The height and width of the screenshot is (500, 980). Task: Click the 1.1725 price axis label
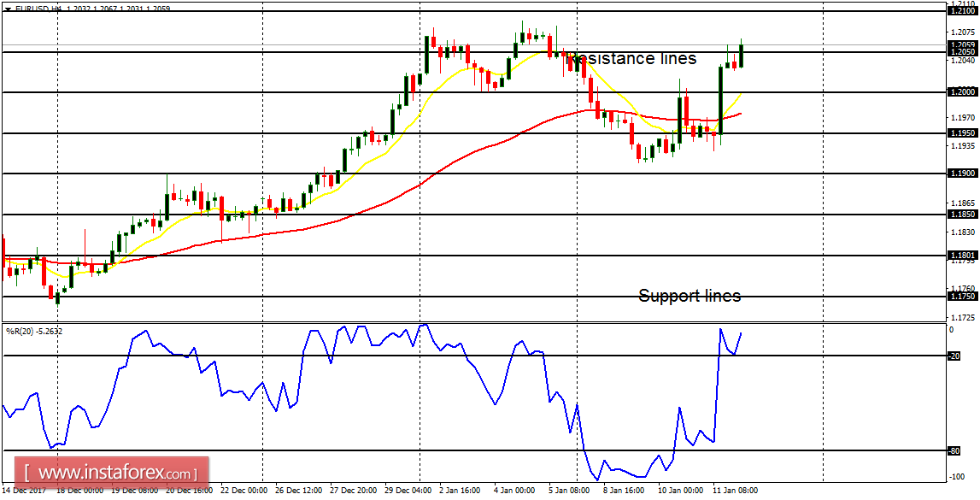pyautogui.click(x=963, y=317)
